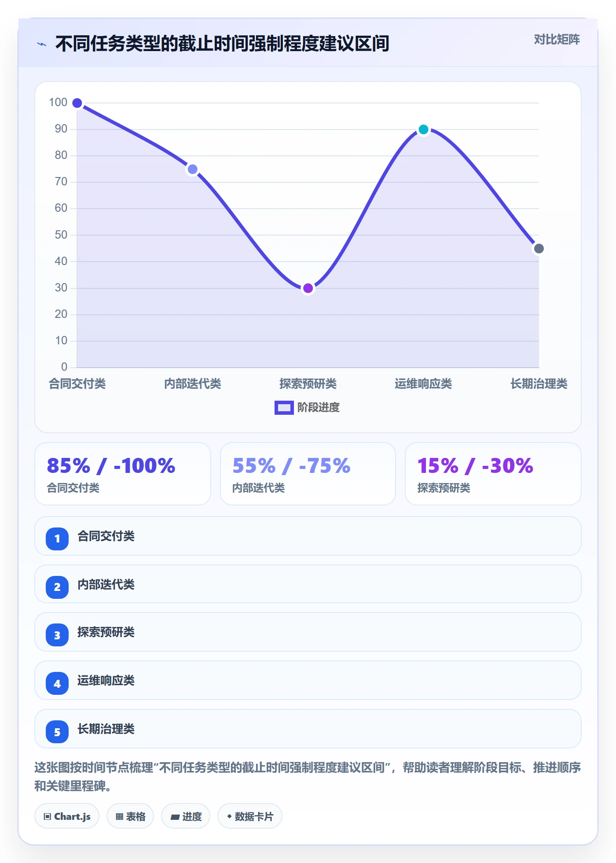
Task: Click the 55% / -75% stat card
Action: (x=308, y=474)
